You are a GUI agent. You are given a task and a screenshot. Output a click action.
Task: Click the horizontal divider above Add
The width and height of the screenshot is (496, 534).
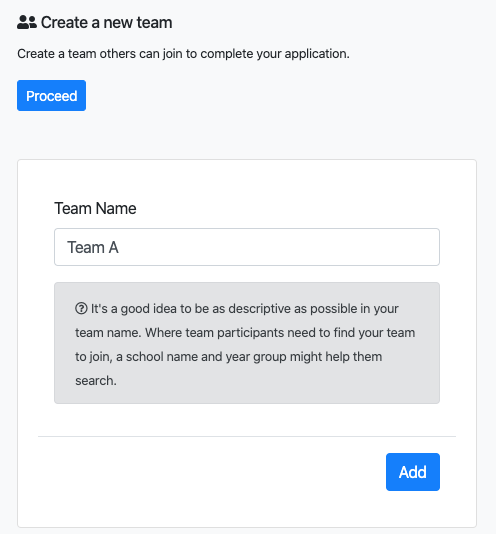247,436
